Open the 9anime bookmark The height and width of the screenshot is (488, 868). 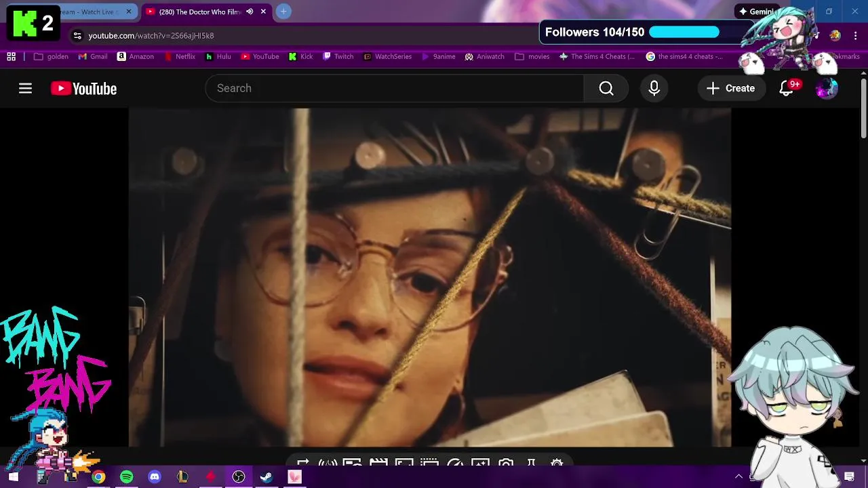438,56
